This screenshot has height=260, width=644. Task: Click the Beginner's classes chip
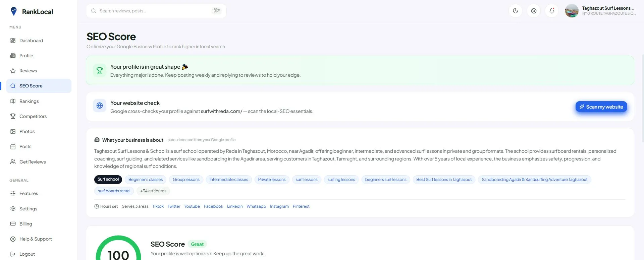point(146,180)
